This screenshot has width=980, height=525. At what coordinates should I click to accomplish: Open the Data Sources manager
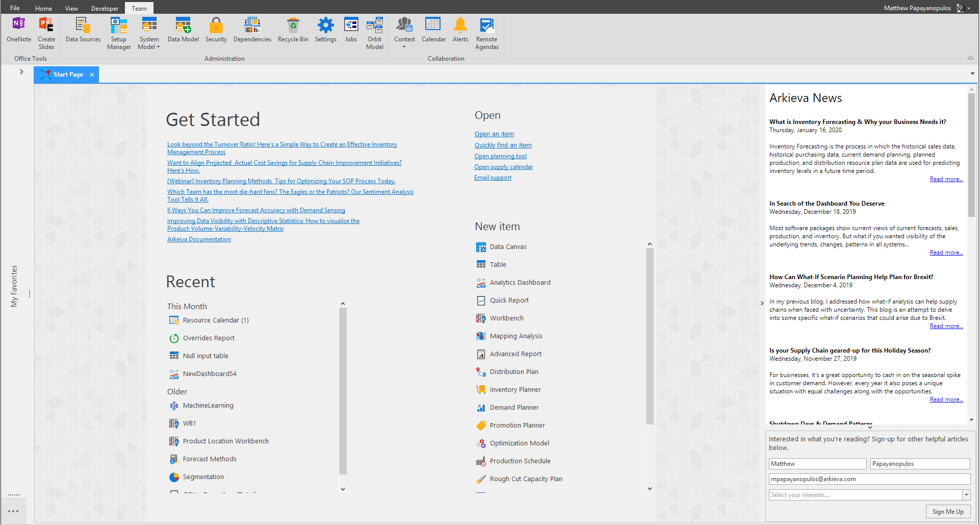pos(83,30)
